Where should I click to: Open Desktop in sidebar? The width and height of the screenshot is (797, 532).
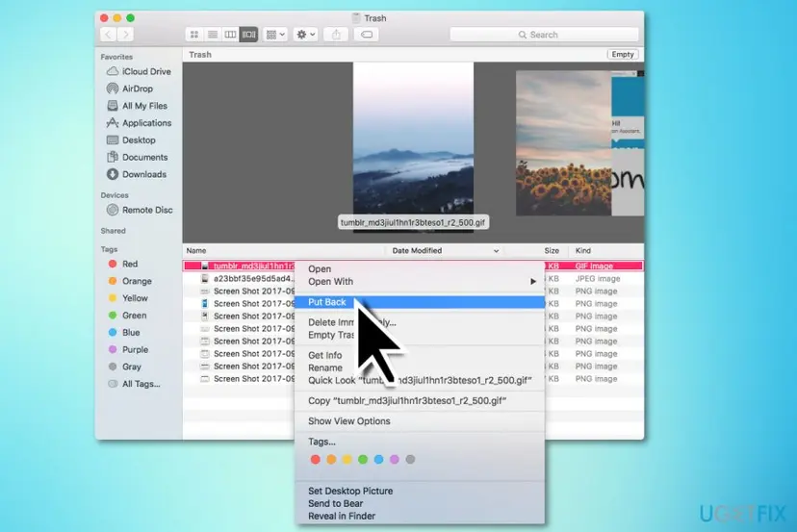[131, 140]
